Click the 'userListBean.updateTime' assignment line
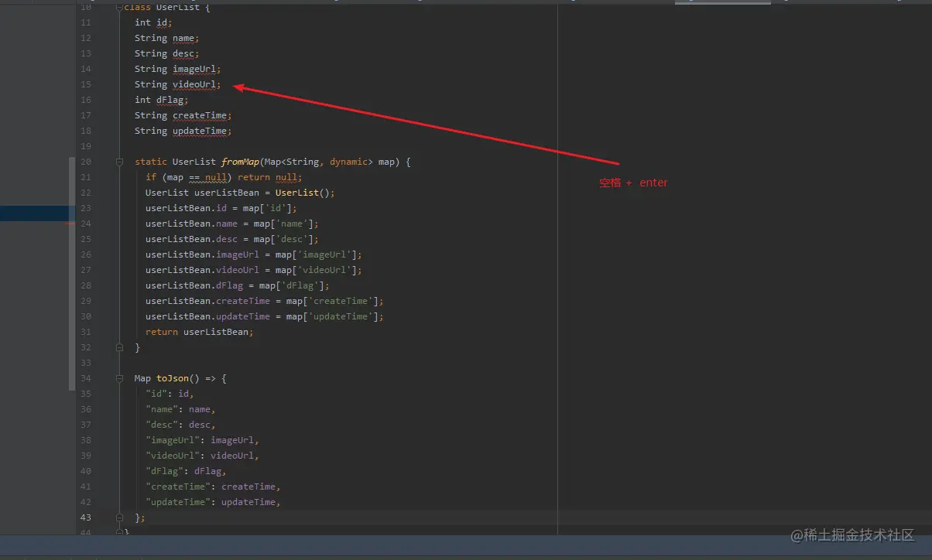932x560 pixels. [265, 316]
